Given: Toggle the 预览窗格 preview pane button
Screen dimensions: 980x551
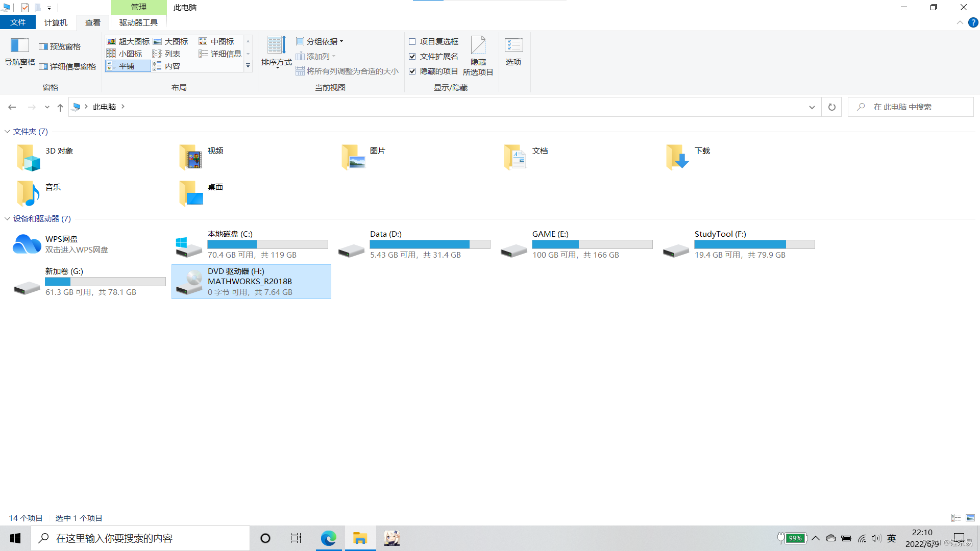Looking at the screenshot, I should coord(60,46).
